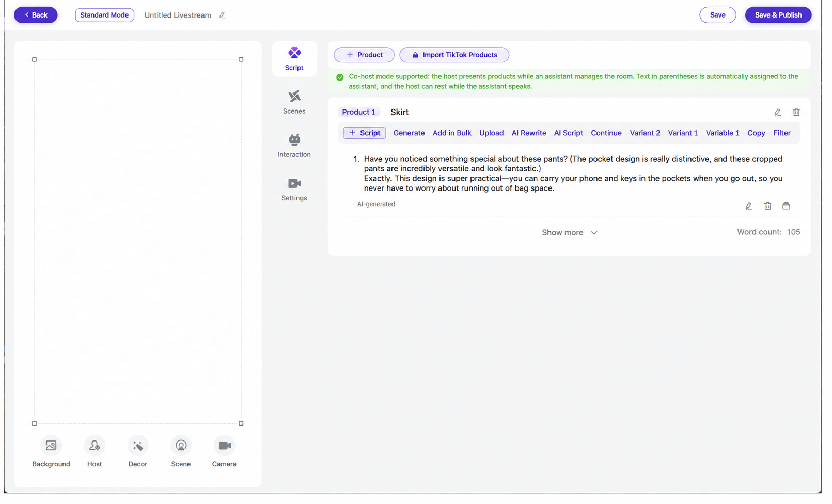Rename livestream via pencil icon beside title
This screenshot has height=504, width=832.
click(223, 15)
